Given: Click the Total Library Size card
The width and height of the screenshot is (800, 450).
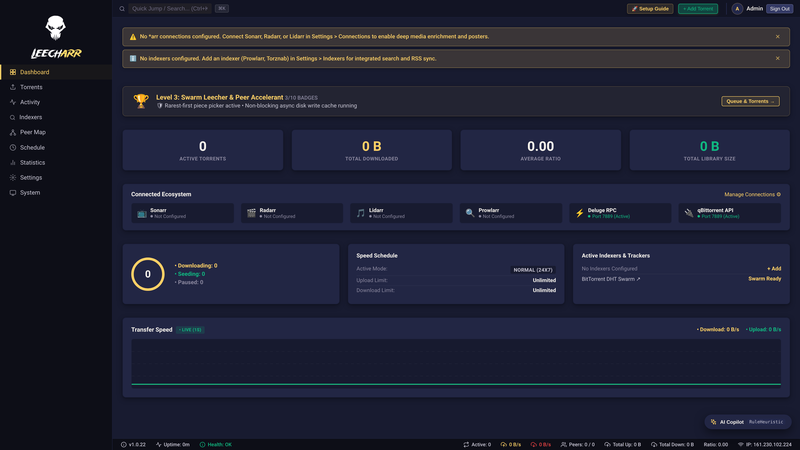Looking at the screenshot, I should coord(710,150).
